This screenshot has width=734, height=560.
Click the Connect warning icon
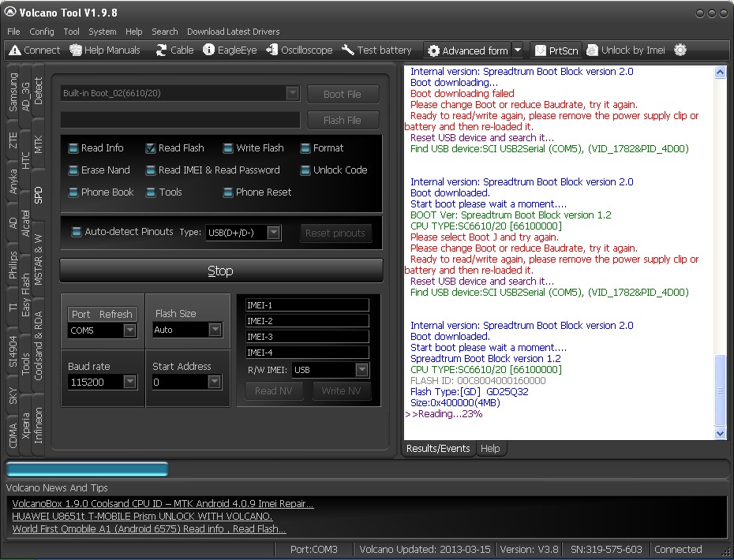click(x=15, y=50)
